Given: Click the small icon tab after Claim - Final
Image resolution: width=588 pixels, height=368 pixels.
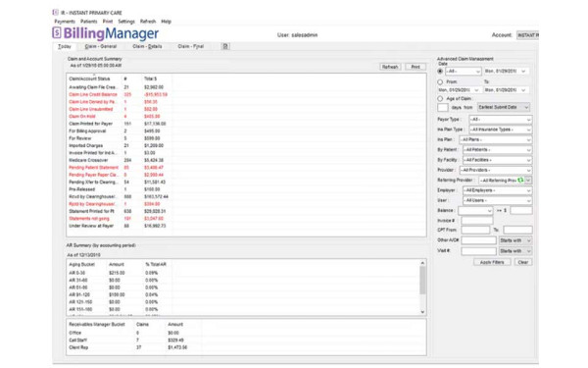Looking at the screenshot, I should coord(225,46).
